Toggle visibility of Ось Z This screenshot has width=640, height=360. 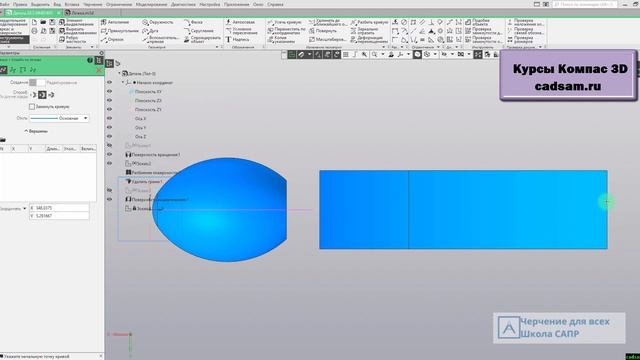coord(109,136)
